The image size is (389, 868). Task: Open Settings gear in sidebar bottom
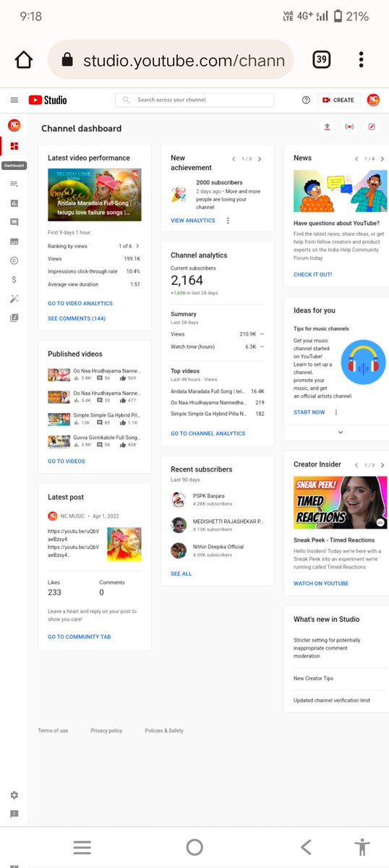coord(14,795)
